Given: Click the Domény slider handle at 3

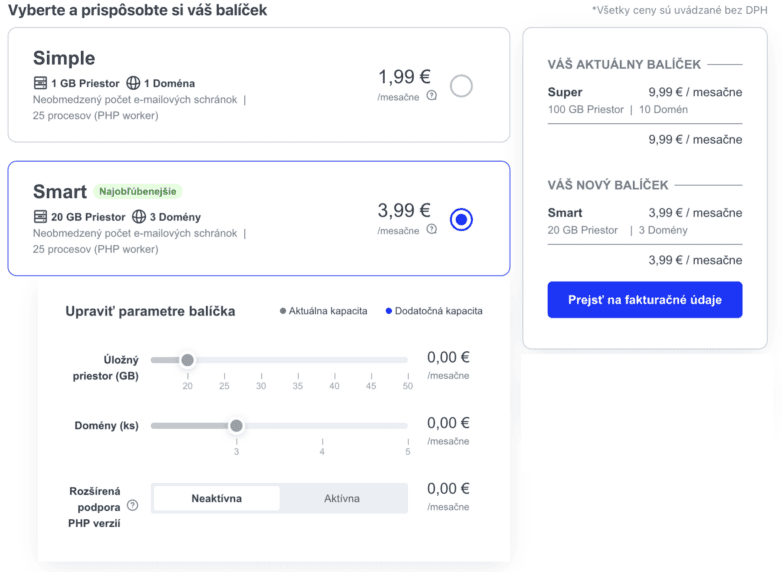Looking at the screenshot, I should coord(236,426).
